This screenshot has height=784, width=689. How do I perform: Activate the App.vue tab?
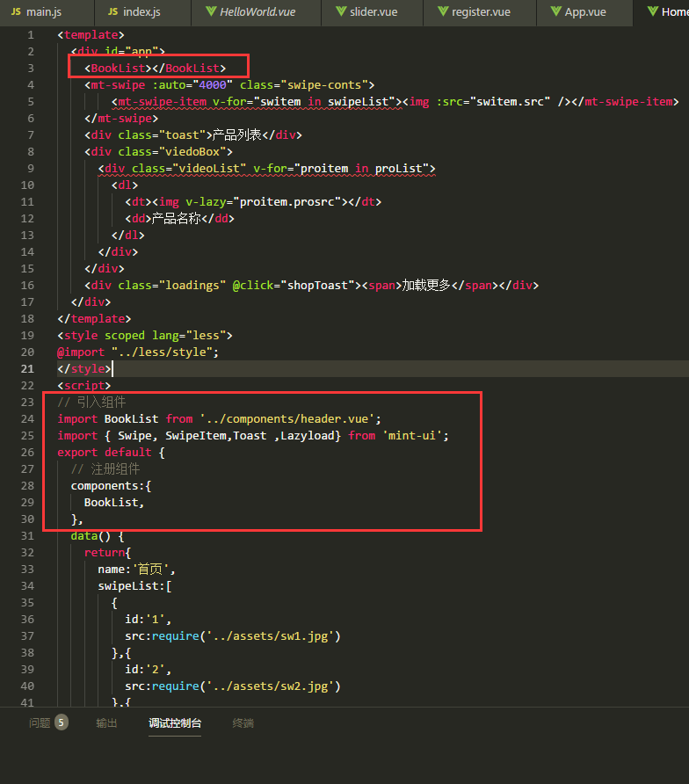(585, 12)
